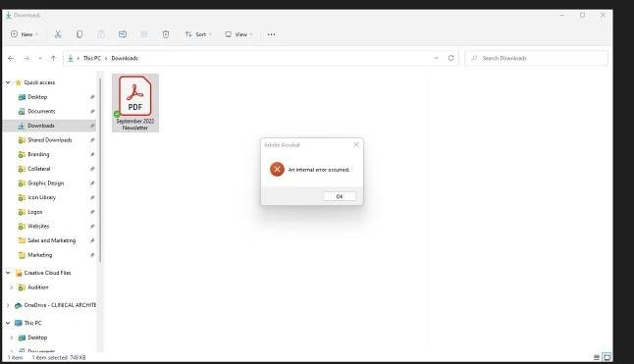Image resolution: width=634 pixels, height=364 pixels.
Task: Click pin icon next to Websites
Action: click(x=92, y=226)
